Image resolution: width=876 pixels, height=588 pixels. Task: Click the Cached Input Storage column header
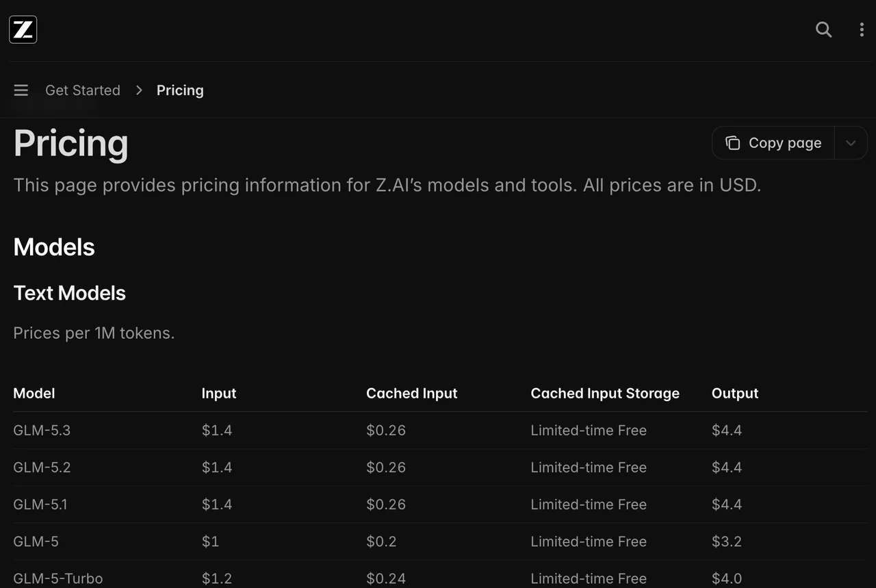[x=605, y=394]
